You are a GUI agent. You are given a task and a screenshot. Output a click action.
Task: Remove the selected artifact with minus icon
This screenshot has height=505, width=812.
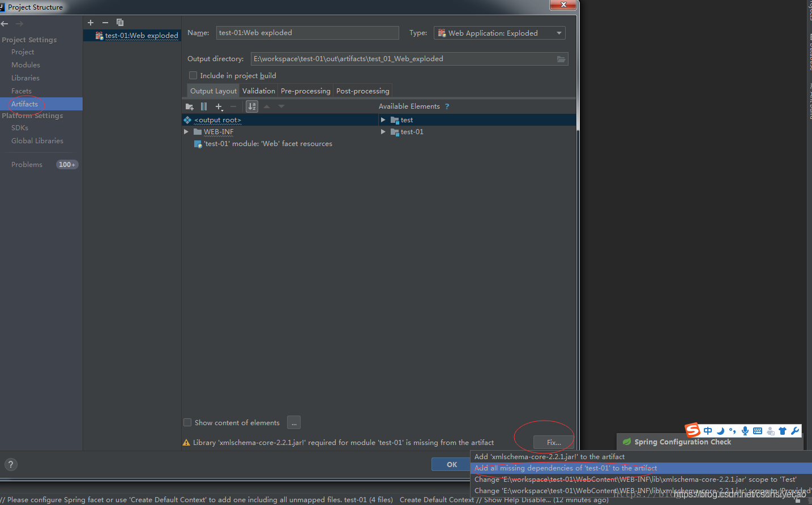(105, 23)
